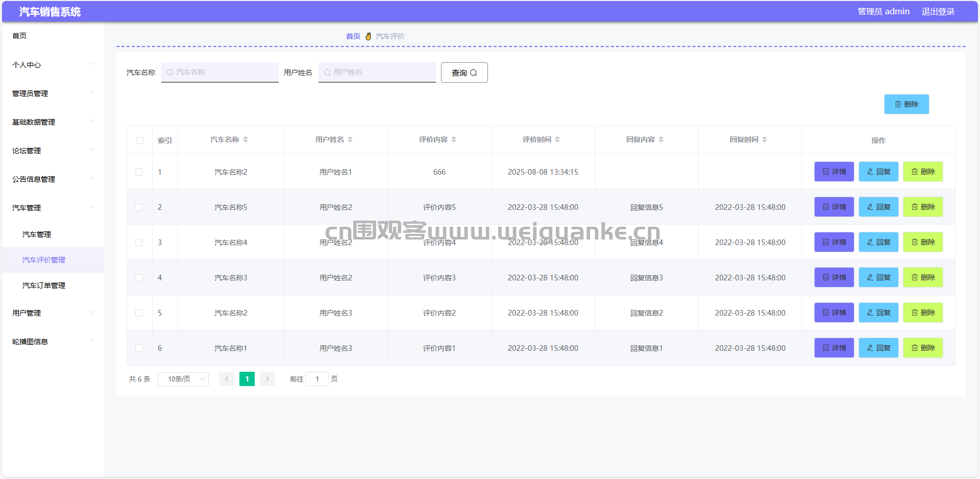Check the checkbox for row 4
This screenshot has width=980, height=479.
click(x=139, y=278)
